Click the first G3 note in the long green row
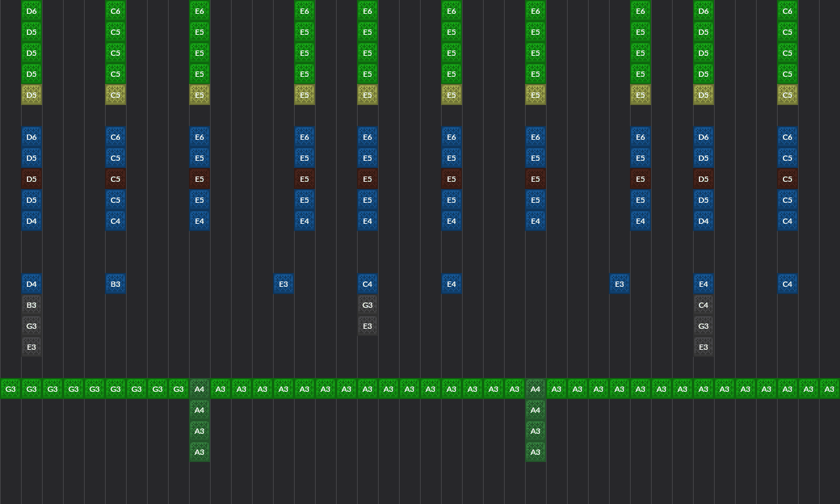 (x=10, y=389)
